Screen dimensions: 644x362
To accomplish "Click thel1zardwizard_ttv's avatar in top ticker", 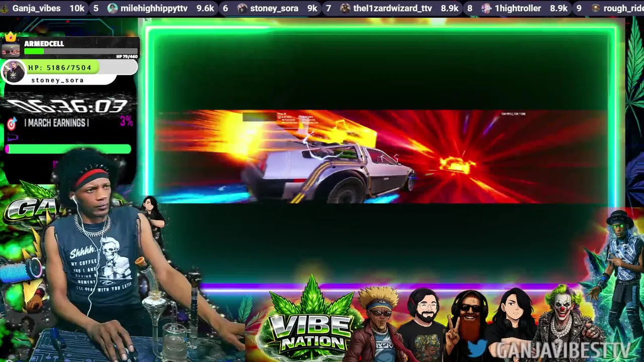I will click(345, 8).
